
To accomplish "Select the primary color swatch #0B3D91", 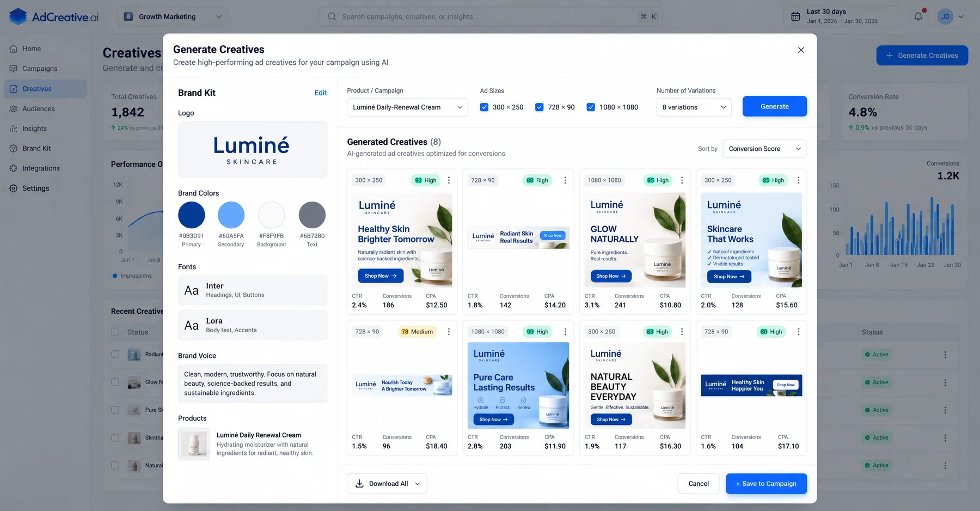I will point(192,215).
